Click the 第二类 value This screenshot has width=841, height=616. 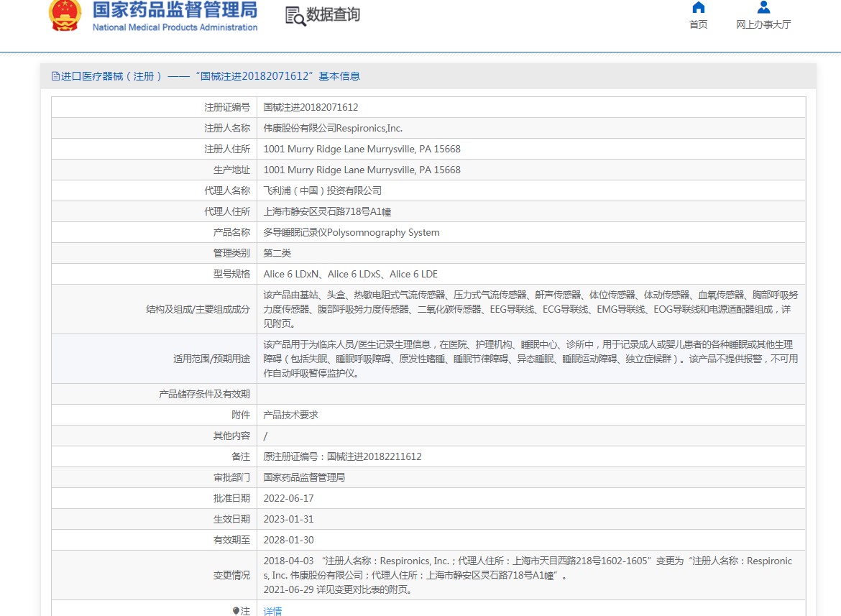pos(277,253)
